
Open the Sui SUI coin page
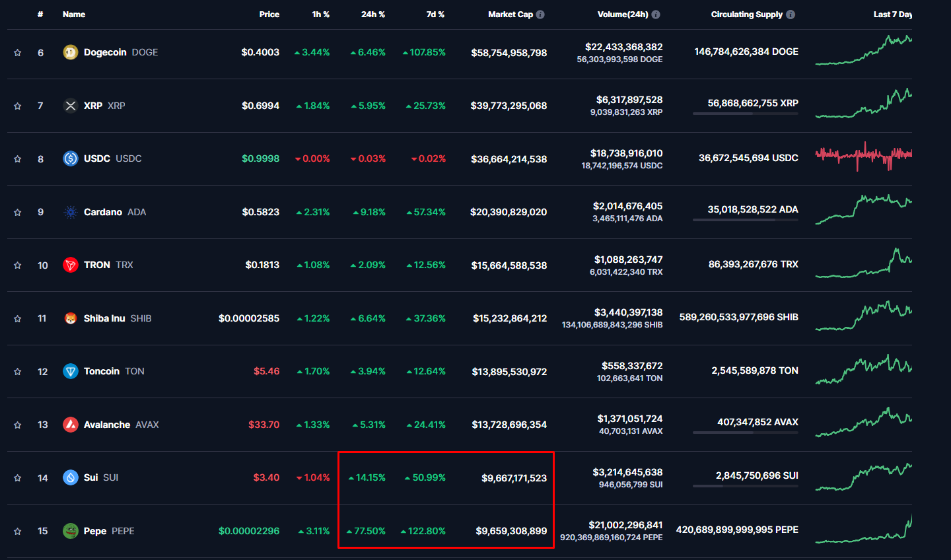pyautogui.click(x=101, y=477)
